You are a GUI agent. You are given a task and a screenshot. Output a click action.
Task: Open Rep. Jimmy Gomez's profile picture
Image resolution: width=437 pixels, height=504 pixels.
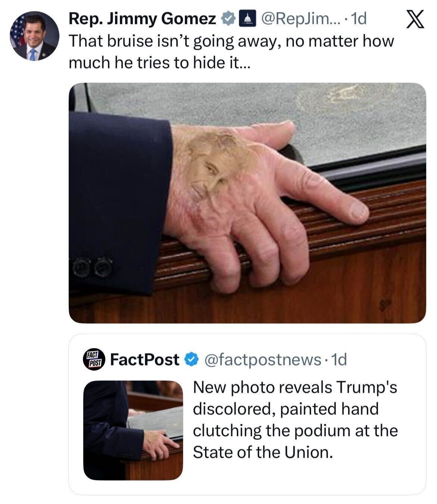click(34, 36)
